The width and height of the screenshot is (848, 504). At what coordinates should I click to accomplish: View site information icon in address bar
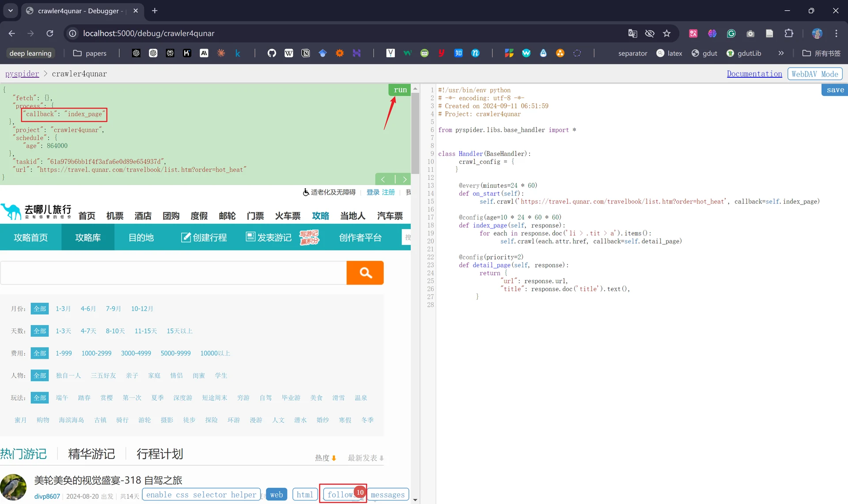(73, 33)
